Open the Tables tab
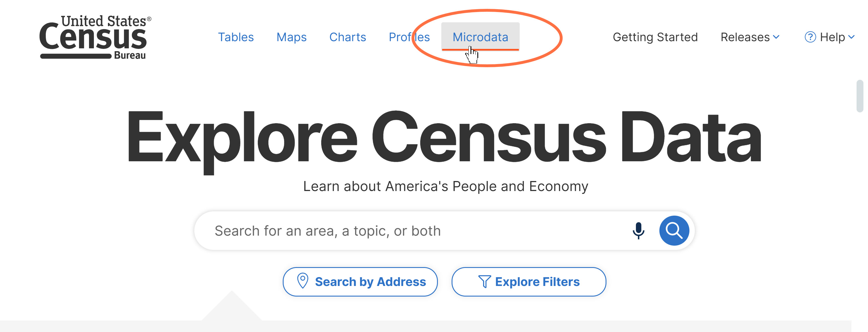Screen dimensions: 868x332 pyautogui.click(x=236, y=37)
